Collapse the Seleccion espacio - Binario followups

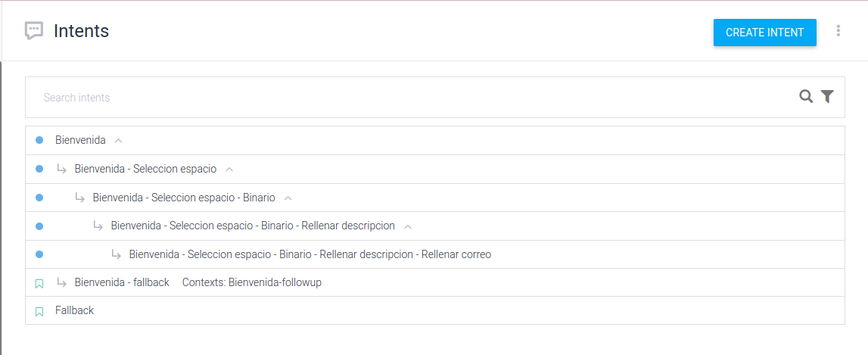(288, 198)
